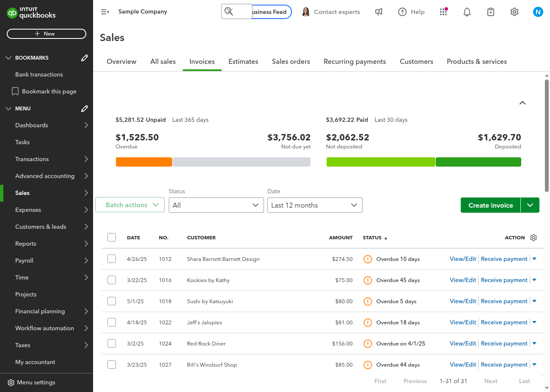550x392 pixels.
Task: Check the box for invoice 1012
Action: pyautogui.click(x=112, y=259)
